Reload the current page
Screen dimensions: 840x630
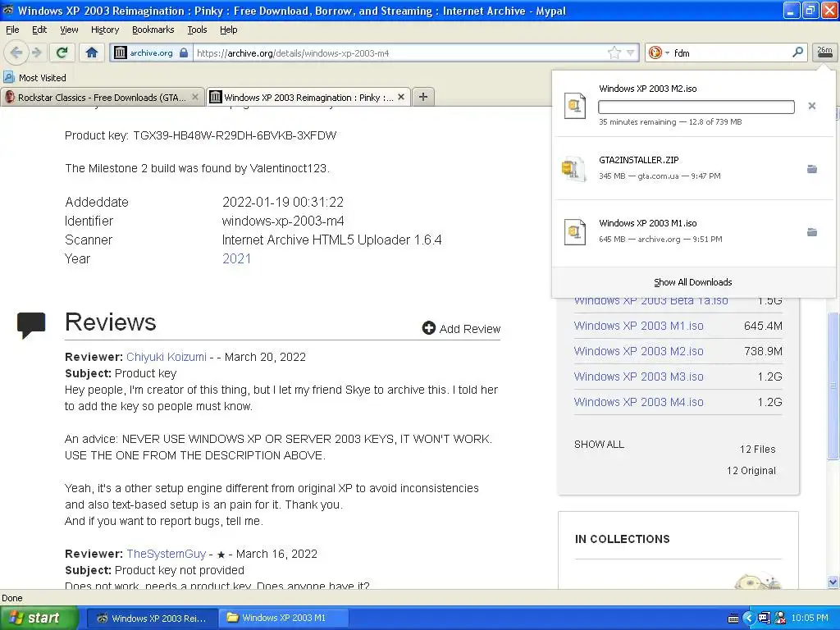tap(62, 52)
